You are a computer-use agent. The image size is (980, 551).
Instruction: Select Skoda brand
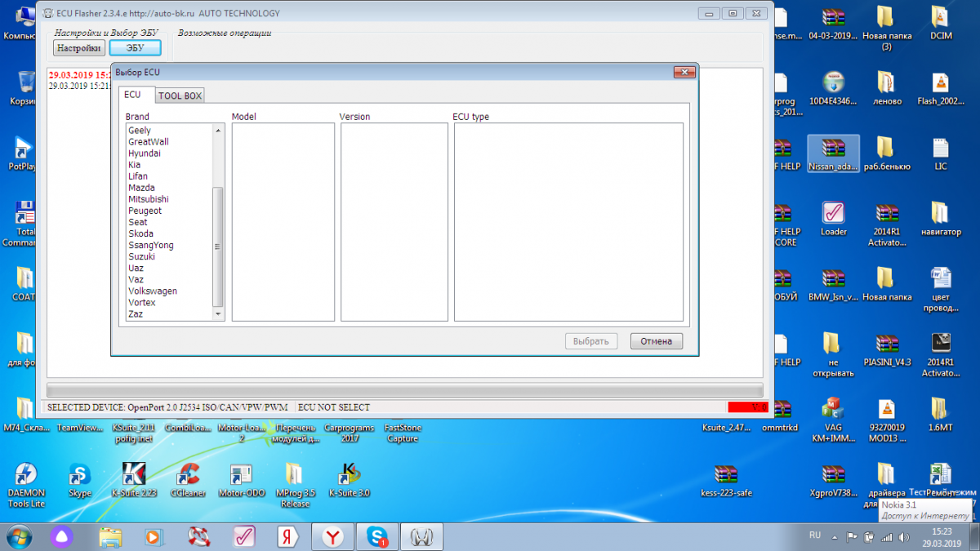click(x=140, y=233)
